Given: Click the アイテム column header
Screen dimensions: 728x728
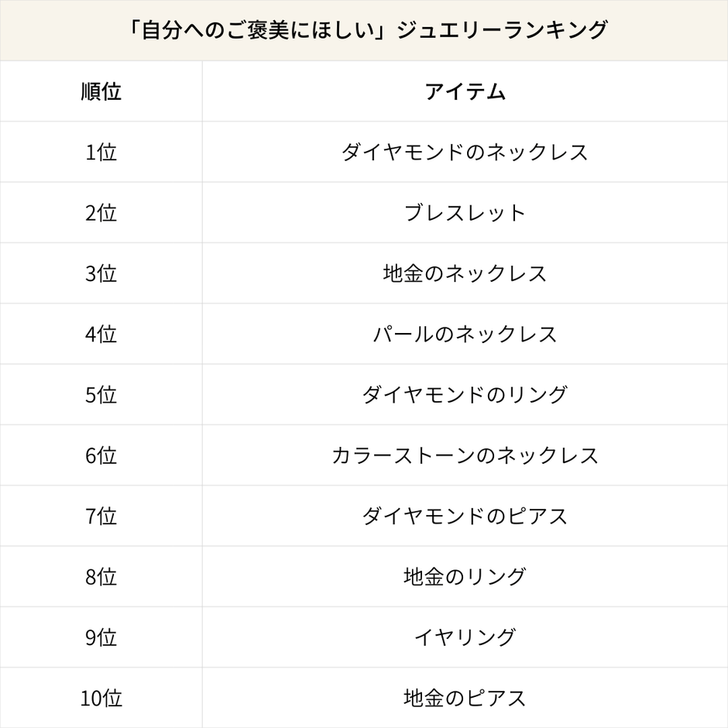Looking at the screenshot, I should (465, 91).
